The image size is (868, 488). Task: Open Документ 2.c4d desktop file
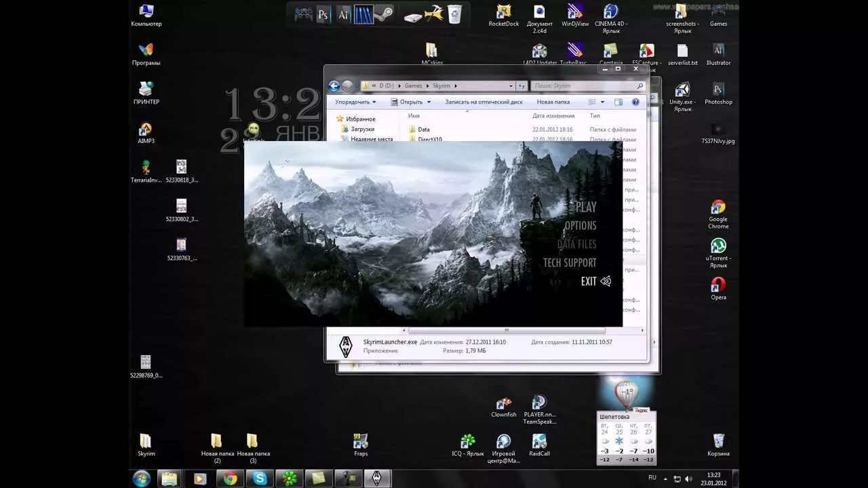(540, 18)
